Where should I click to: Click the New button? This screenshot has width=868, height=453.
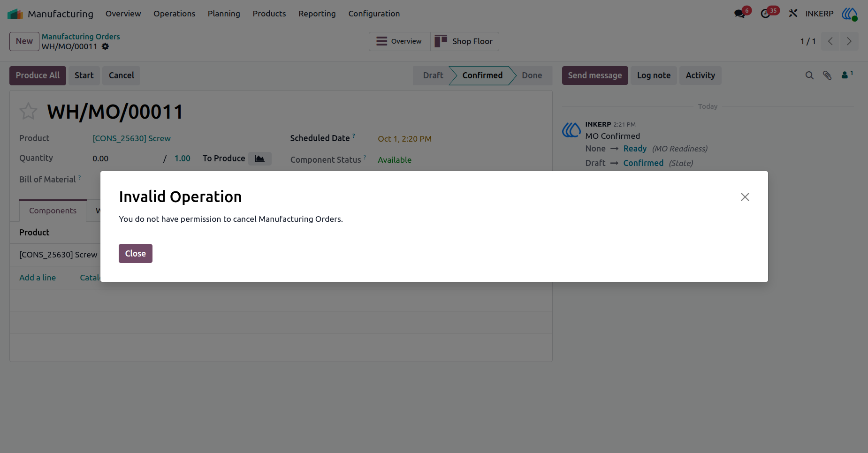pyautogui.click(x=24, y=41)
